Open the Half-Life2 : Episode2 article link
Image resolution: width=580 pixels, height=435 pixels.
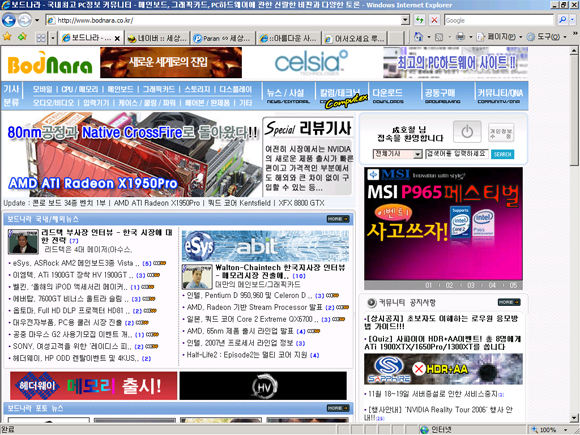coord(247,355)
